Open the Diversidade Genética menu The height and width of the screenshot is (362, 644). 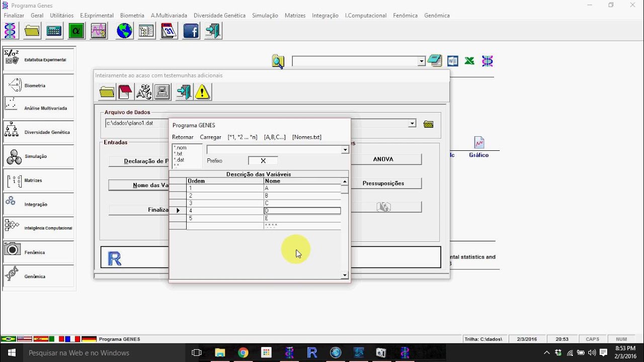click(x=219, y=16)
